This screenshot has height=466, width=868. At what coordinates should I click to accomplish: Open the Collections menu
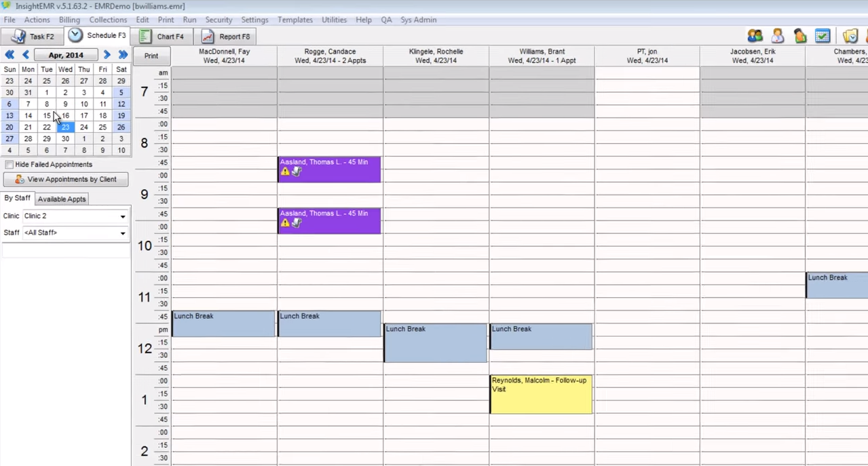click(108, 20)
